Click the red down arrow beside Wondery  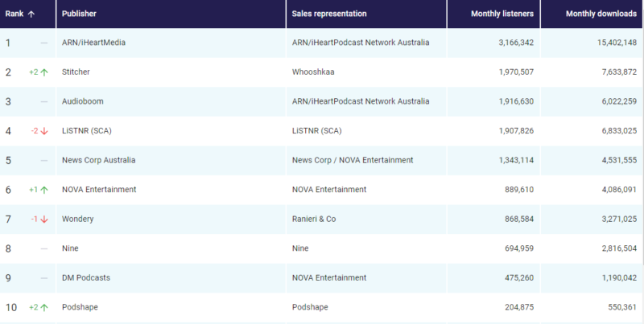[x=44, y=219]
